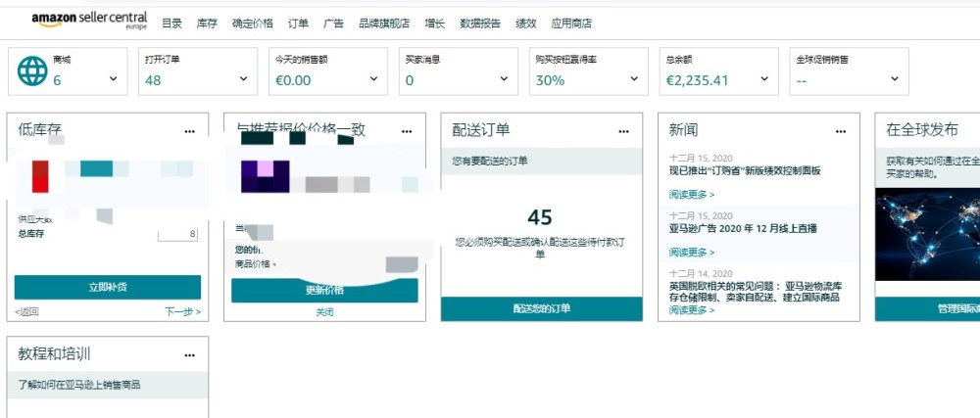Click the 45 pending orders count
This screenshot has width=980, height=418.
pyautogui.click(x=540, y=217)
